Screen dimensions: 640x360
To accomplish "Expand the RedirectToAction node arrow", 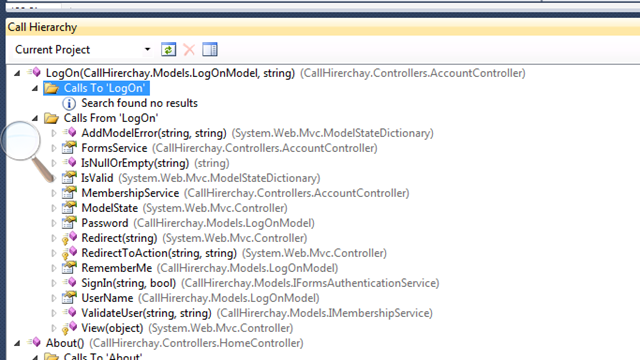I will (x=53, y=253).
